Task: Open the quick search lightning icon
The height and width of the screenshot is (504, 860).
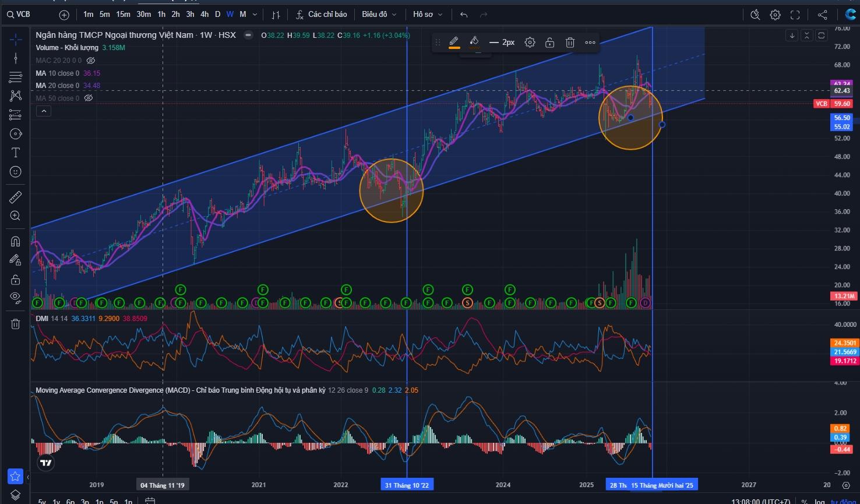Action: 756,15
